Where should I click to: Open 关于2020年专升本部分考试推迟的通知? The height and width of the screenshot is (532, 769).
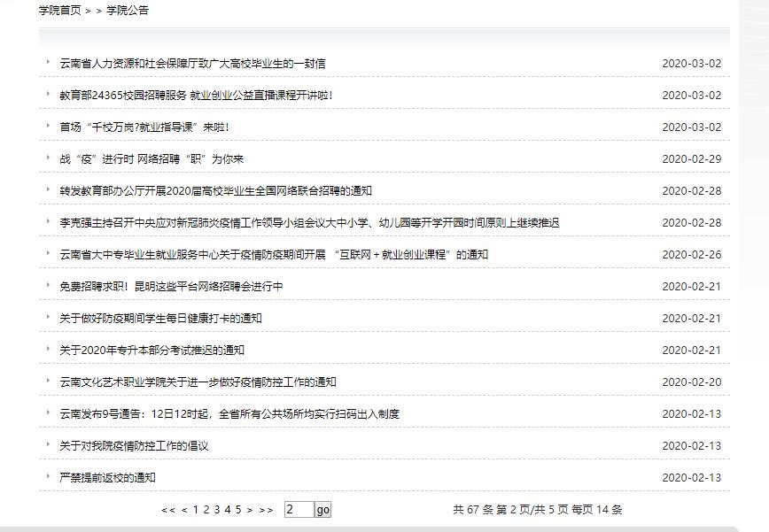point(151,351)
